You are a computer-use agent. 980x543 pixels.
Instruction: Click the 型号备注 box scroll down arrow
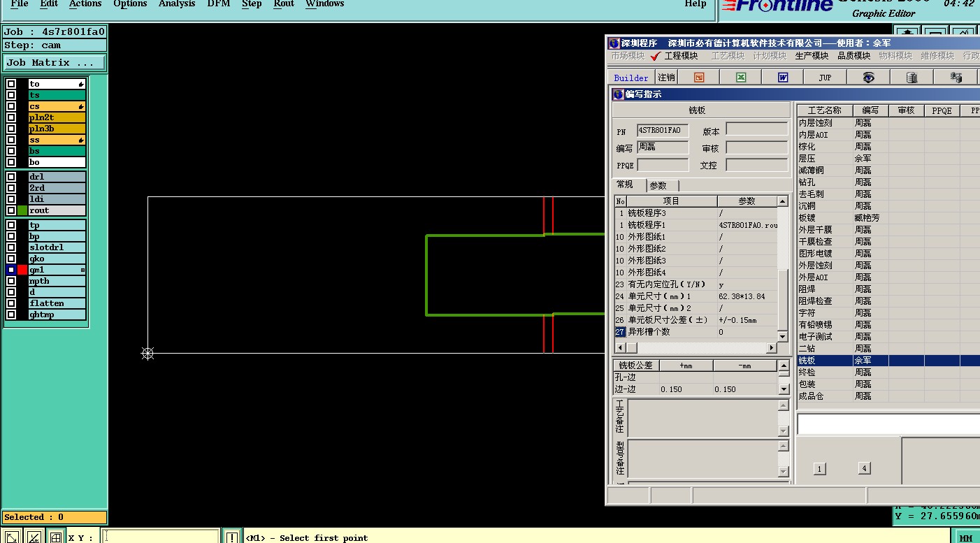pos(784,472)
